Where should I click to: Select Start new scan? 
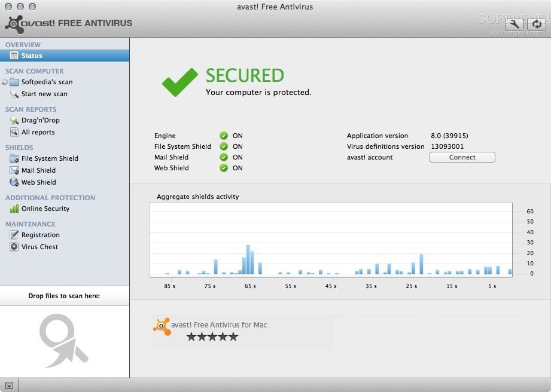[65, 94]
